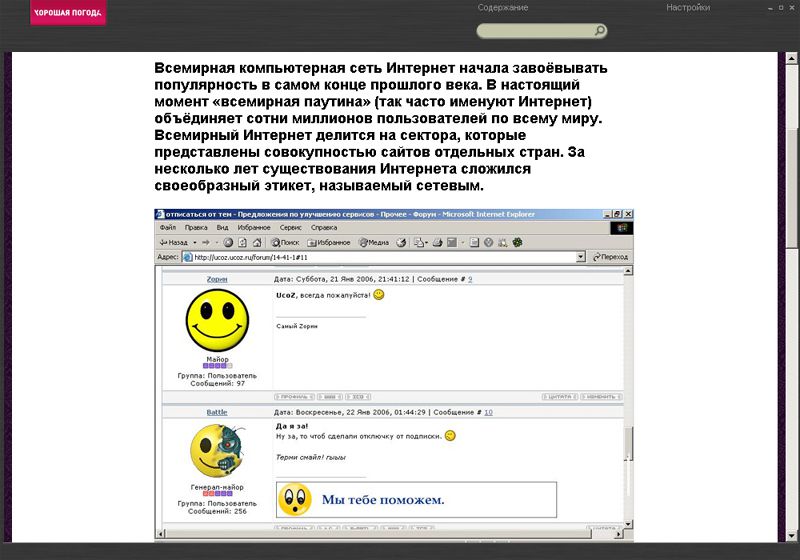
Task: Open the Battle username link
Action: pyautogui.click(x=217, y=412)
